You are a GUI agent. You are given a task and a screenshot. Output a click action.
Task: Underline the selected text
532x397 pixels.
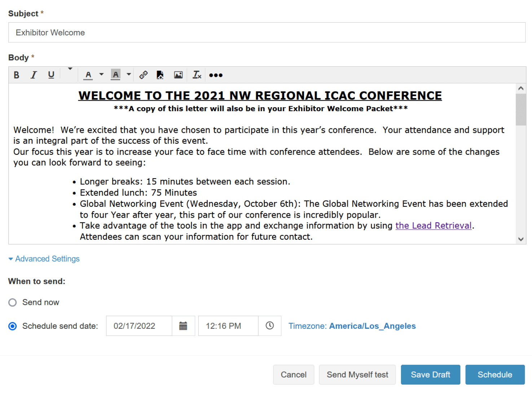51,75
